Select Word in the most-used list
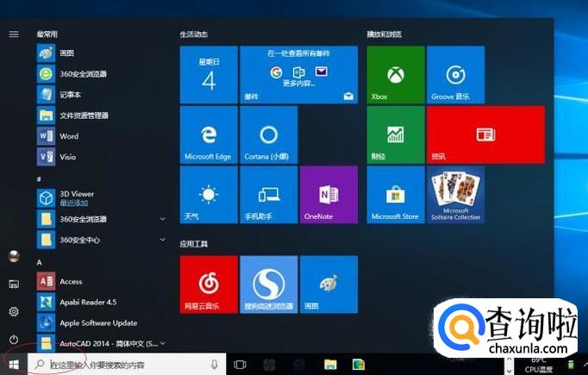588x375 pixels. click(x=69, y=136)
